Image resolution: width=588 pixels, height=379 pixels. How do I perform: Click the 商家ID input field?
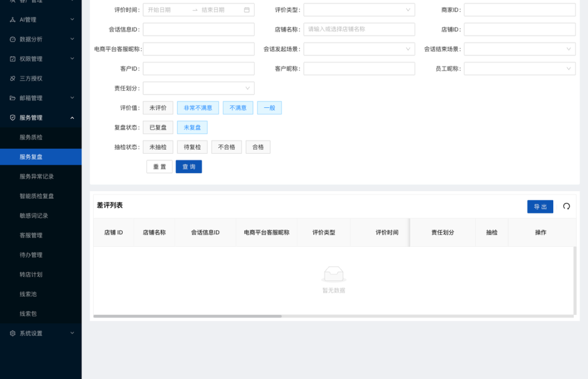click(520, 10)
